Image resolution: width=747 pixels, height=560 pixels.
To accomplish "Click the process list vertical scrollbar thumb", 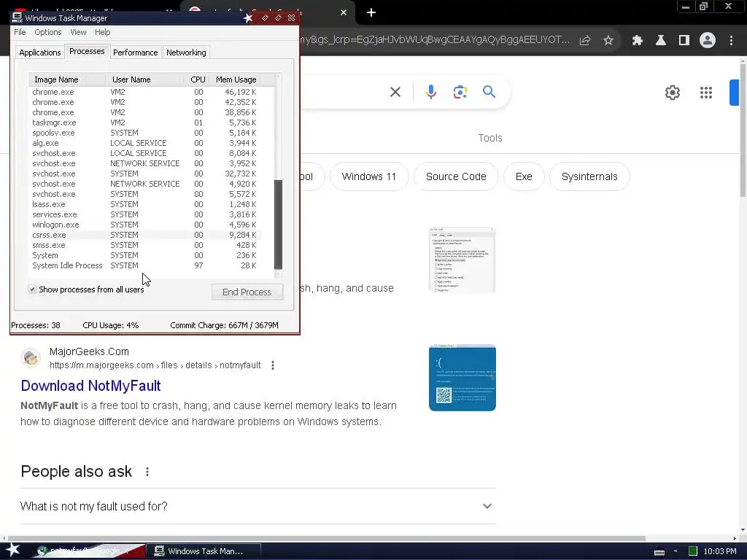I will pos(278,225).
